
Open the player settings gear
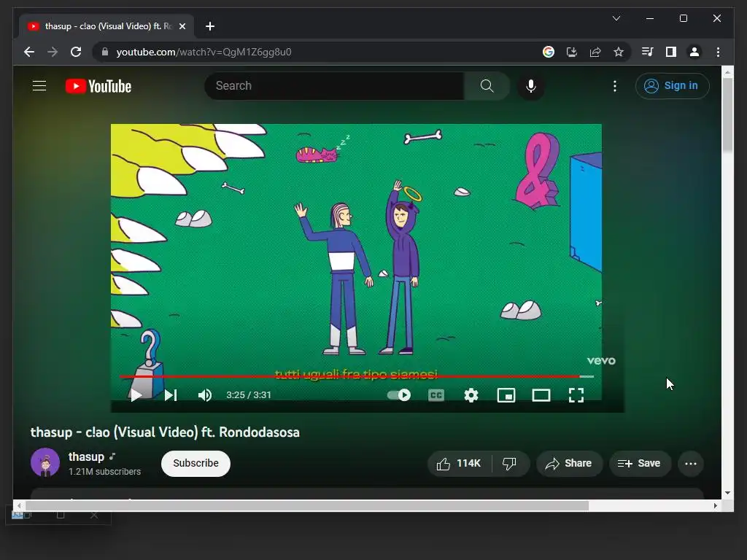471,395
